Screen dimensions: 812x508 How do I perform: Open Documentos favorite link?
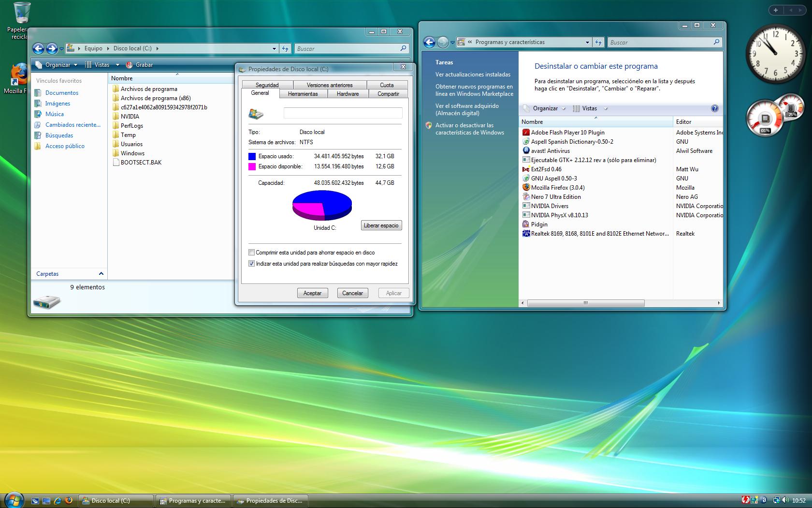(x=62, y=93)
